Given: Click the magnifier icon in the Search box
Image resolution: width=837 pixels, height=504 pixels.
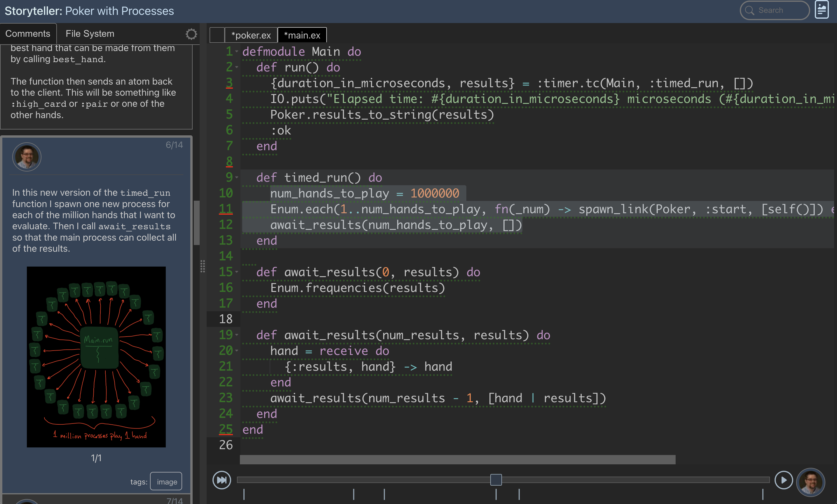Looking at the screenshot, I should pos(749,10).
